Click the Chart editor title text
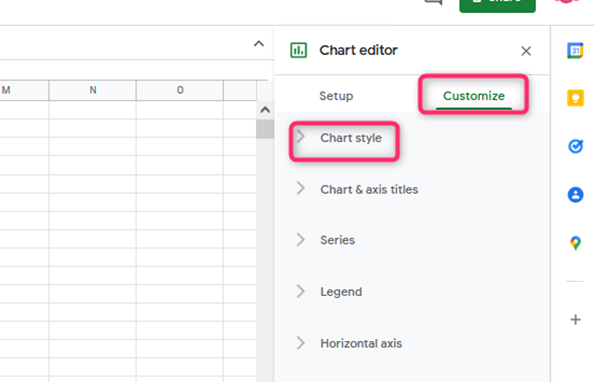The width and height of the screenshot is (595, 382). (x=359, y=50)
